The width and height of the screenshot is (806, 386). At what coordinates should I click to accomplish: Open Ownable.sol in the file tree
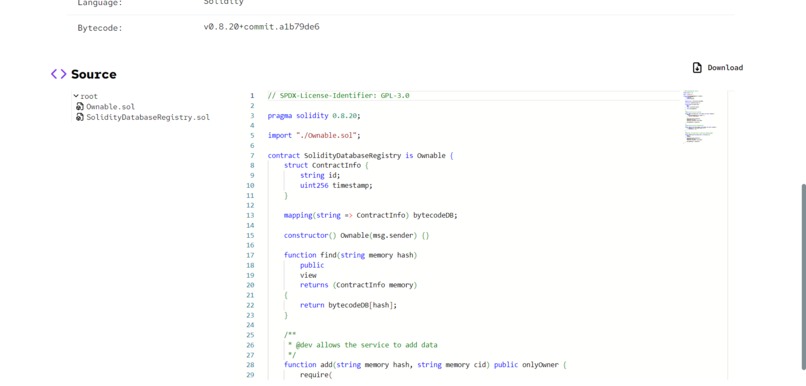(x=111, y=107)
